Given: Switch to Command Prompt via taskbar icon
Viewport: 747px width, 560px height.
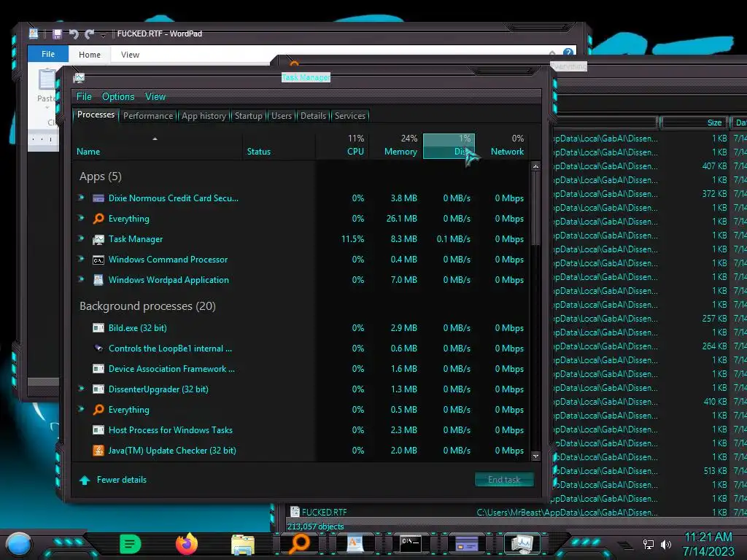Looking at the screenshot, I should click(411, 544).
